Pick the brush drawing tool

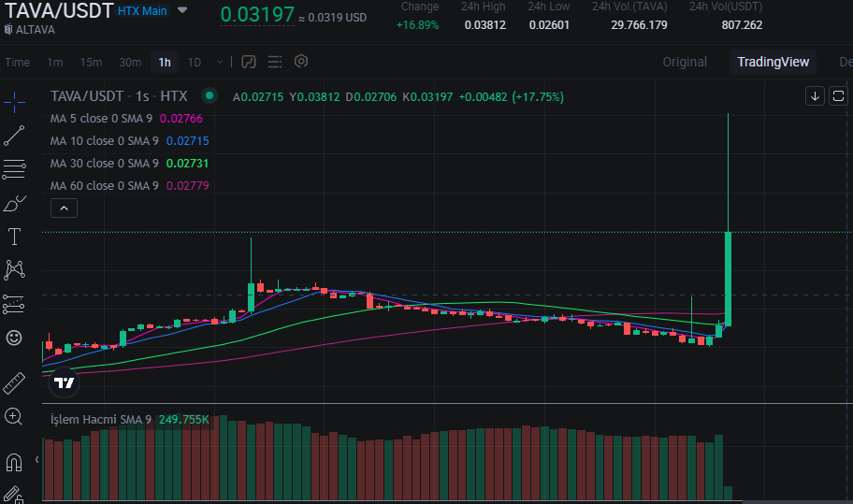pyautogui.click(x=14, y=203)
